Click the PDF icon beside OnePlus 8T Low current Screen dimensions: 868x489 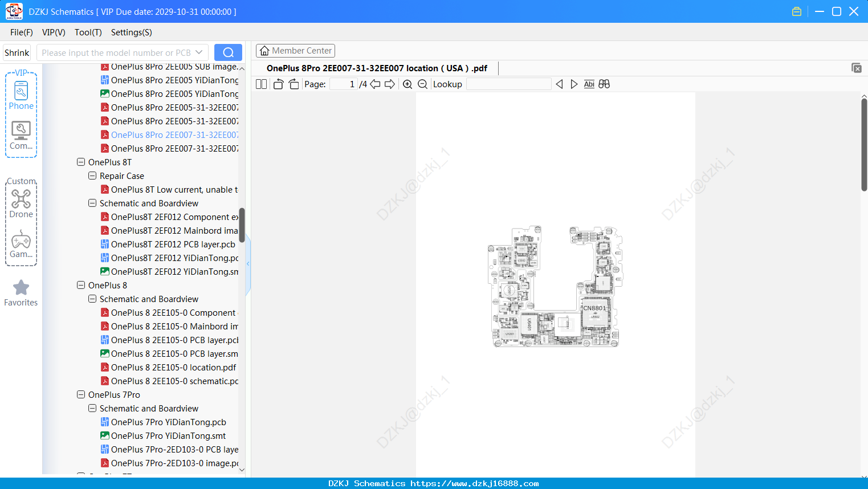point(105,189)
